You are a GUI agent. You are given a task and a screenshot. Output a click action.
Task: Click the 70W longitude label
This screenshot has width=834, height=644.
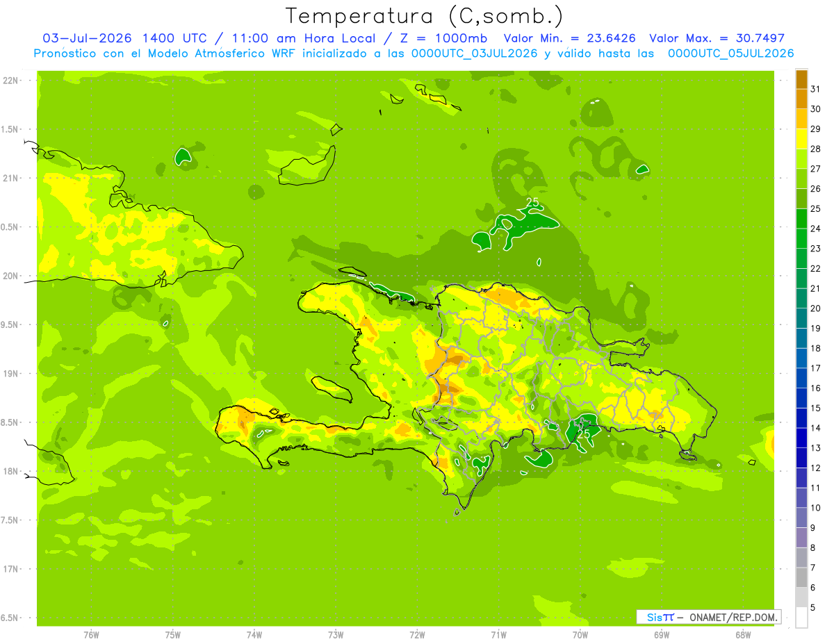580,635
